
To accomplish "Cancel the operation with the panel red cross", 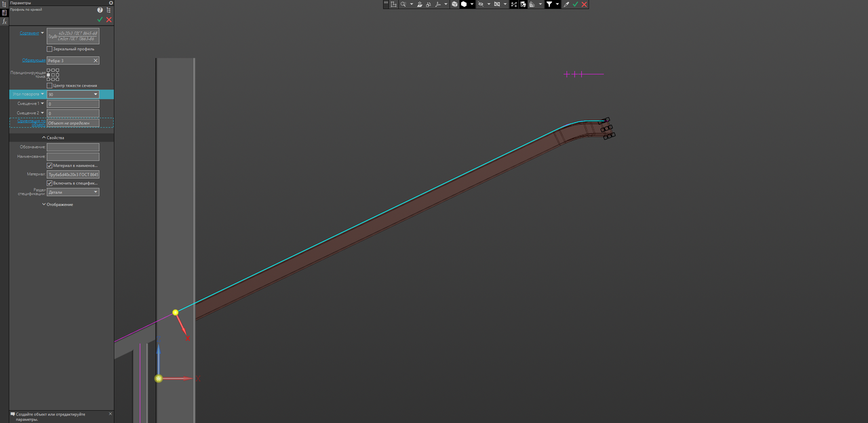I will pos(108,20).
